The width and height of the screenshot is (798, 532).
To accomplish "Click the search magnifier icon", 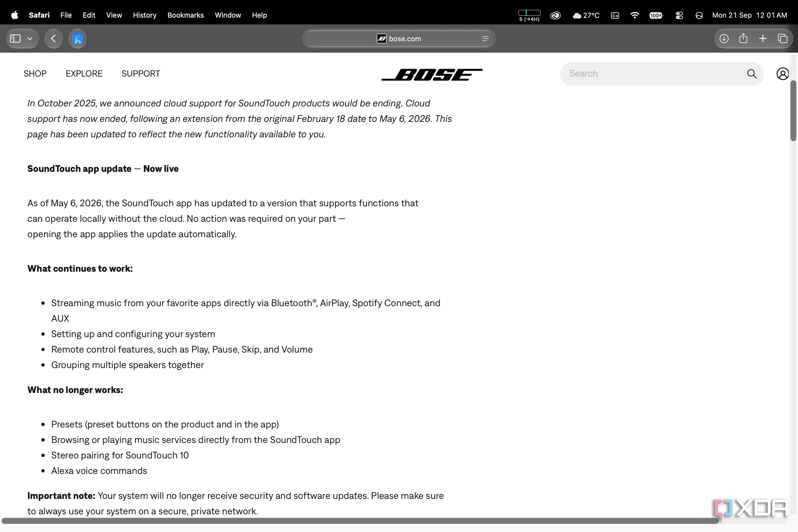I will click(752, 74).
